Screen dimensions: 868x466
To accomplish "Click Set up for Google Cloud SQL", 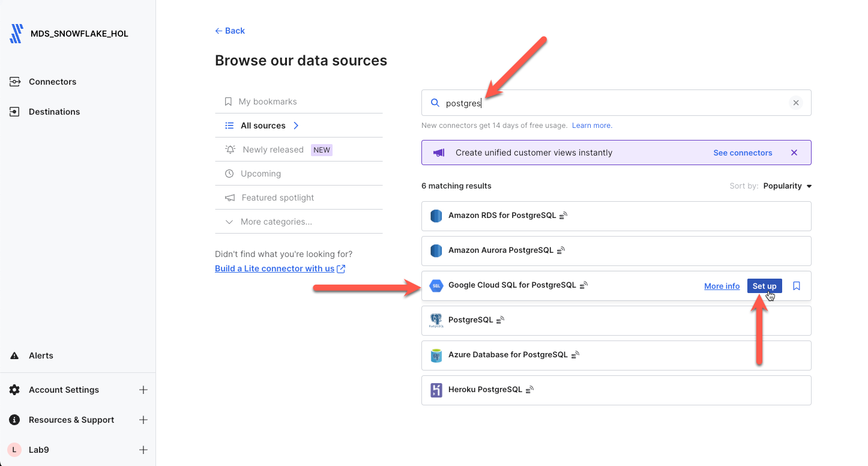I will 764,286.
